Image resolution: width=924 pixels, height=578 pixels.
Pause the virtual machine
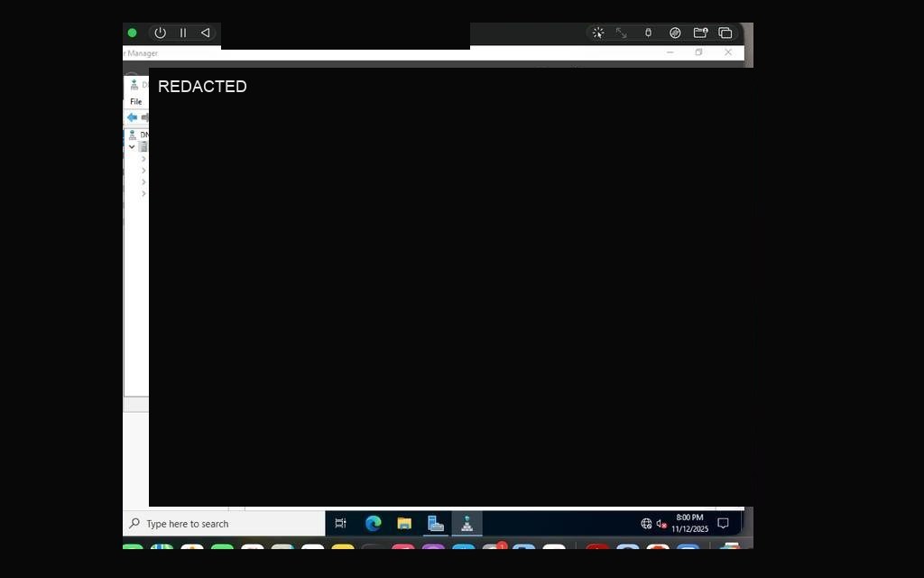tap(183, 33)
